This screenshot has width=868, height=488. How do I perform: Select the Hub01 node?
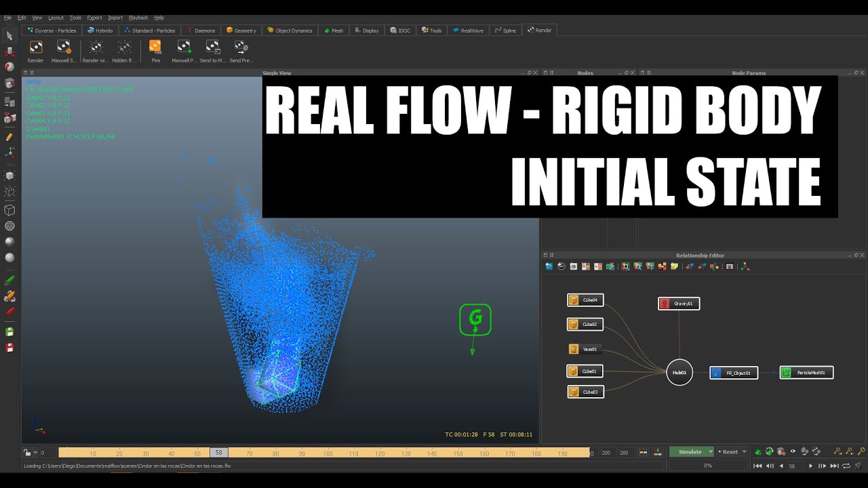point(679,372)
